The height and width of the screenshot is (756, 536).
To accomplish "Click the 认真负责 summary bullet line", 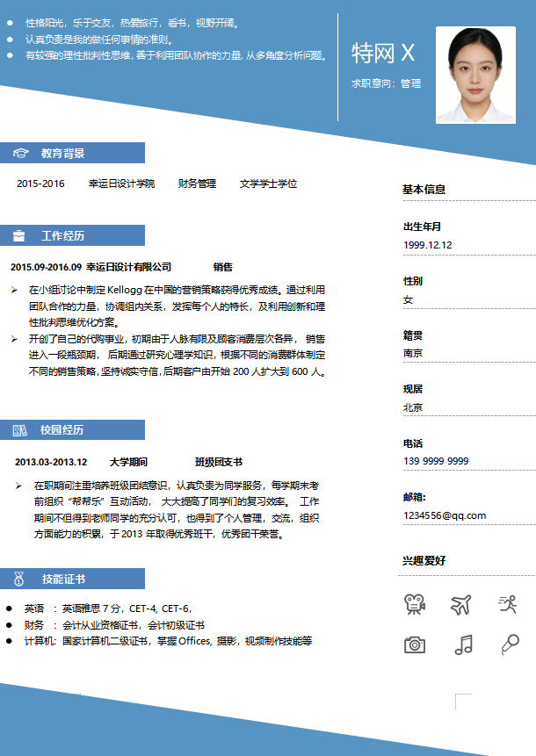I will 100,40.
